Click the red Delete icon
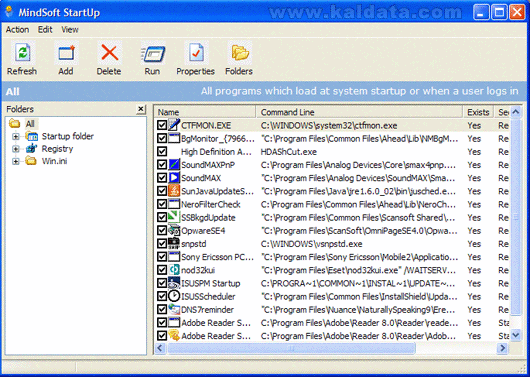 tap(110, 53)
